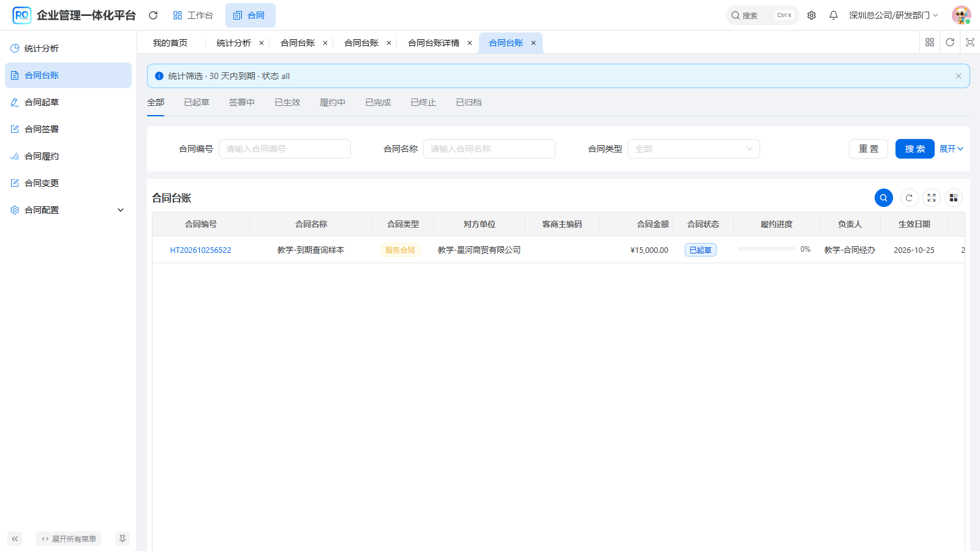Open 合同变更 in sidebar
Image resolution: width=980 pixels, height=551 pixels.
[68, 183]
